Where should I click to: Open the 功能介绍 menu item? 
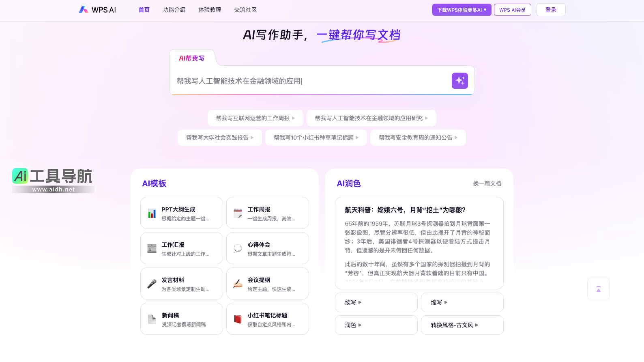[174, 10]
